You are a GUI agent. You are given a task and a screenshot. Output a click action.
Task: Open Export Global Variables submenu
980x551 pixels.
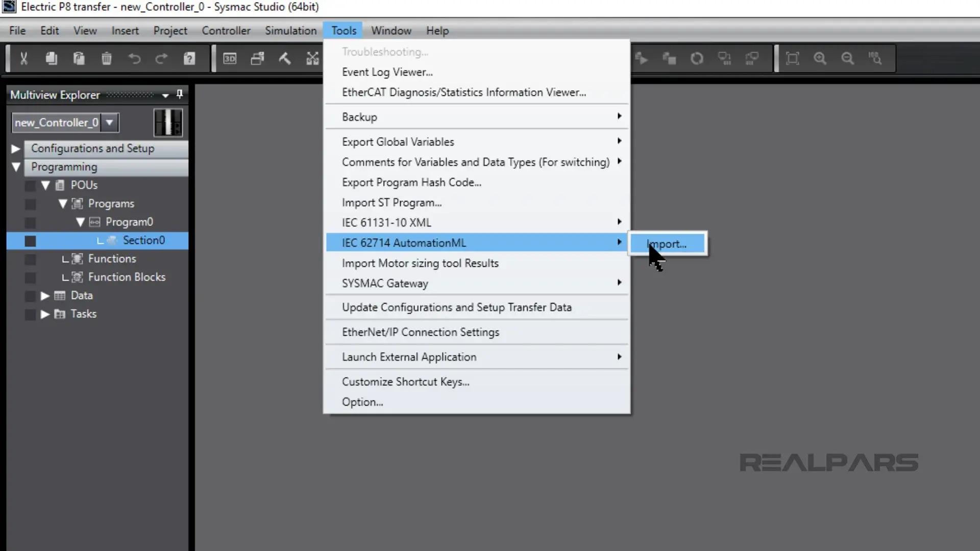coord(477,142)
